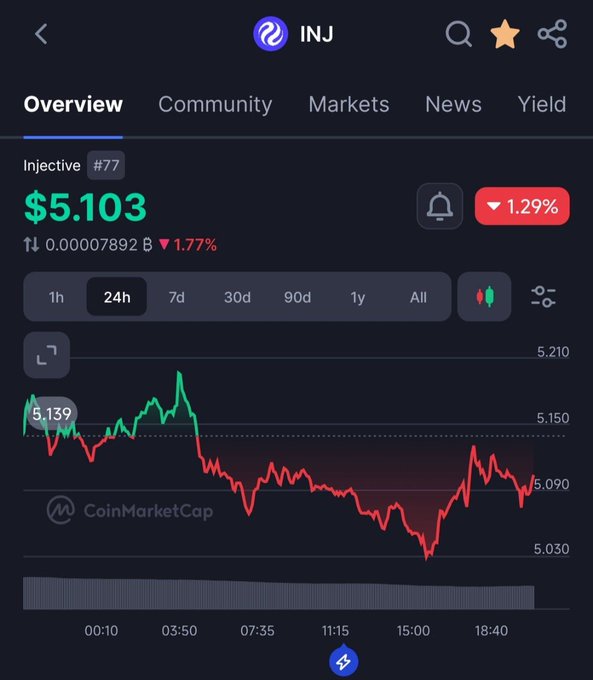Viewport: 593px width, 680px height.
Task: Open the News tab
Action: (453, 105)
